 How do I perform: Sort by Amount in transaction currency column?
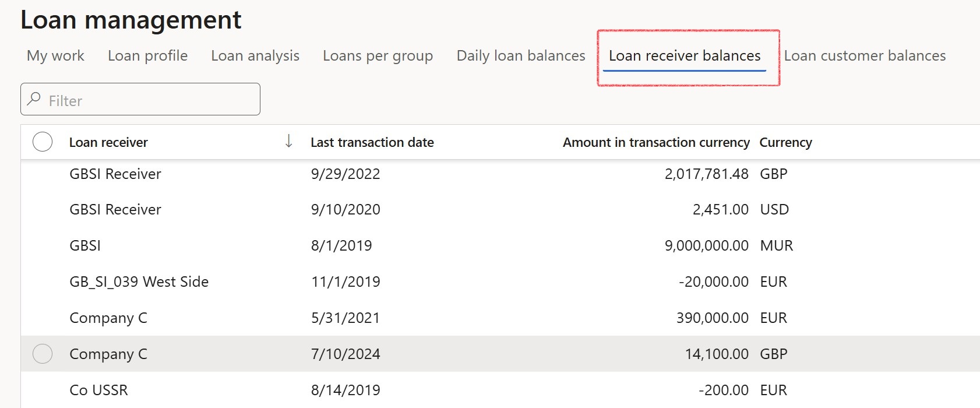point(655,141)
